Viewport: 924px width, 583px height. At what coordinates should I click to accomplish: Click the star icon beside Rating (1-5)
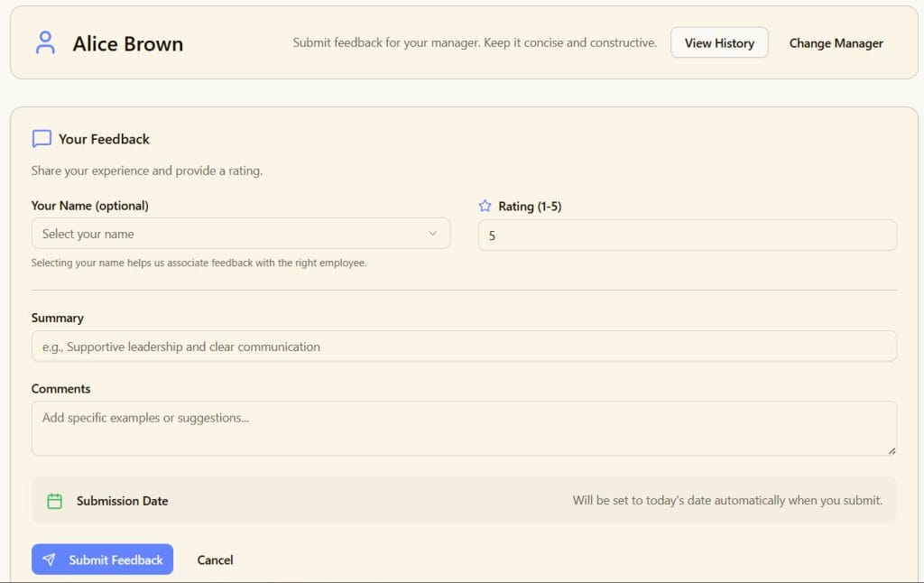pos(484,206)
